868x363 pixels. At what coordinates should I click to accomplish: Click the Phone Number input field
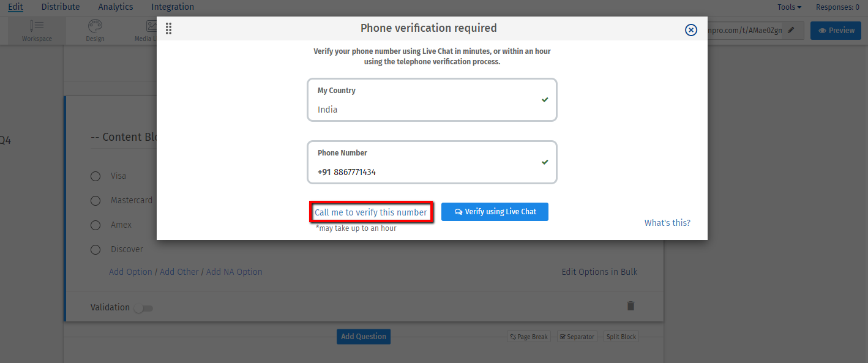[432, 162]
